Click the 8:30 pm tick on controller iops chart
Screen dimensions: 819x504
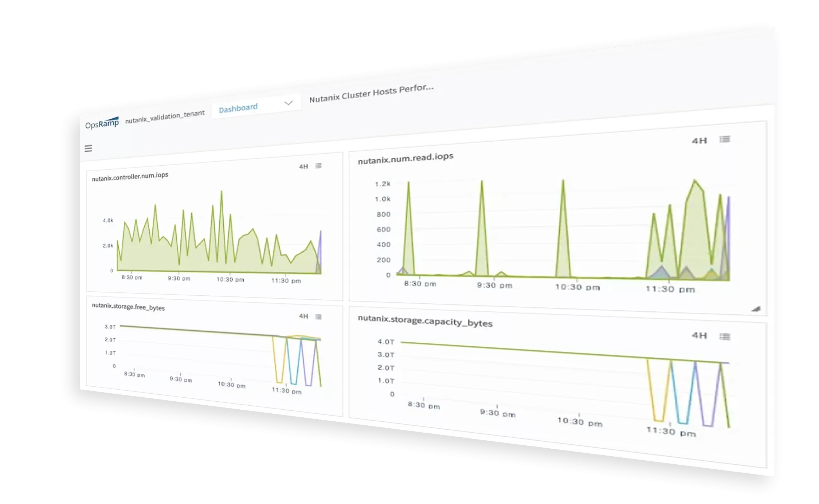click(132, 277)
